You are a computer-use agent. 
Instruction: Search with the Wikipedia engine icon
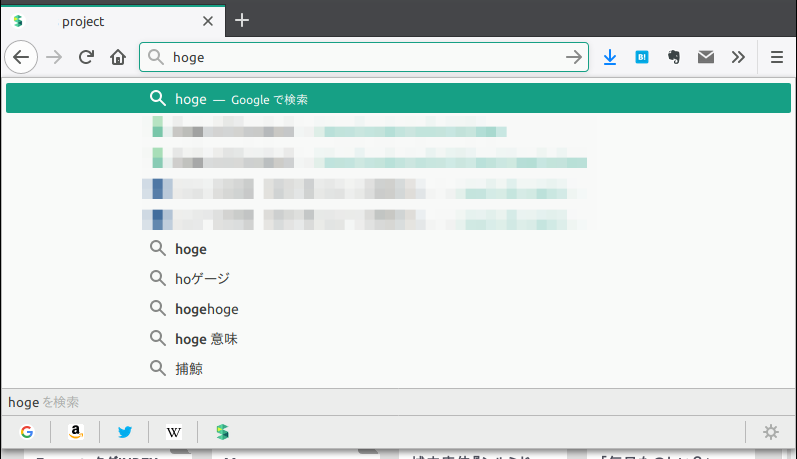tap(173, 432)
